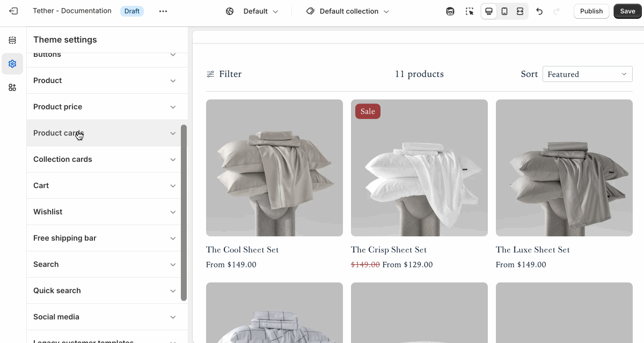Click the settings panel scrollbar
The height and width of the screenshot is (343, 644).
point(184,213)
